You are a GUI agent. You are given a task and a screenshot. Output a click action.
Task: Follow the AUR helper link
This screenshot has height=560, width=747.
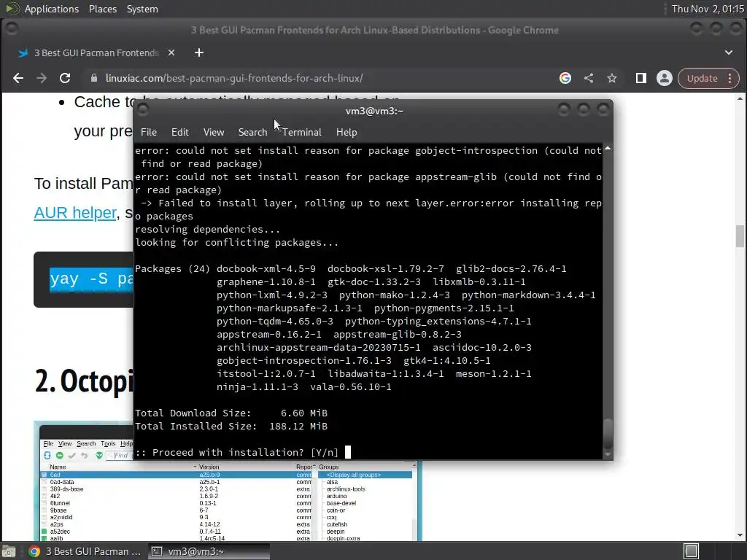[75, 212]
